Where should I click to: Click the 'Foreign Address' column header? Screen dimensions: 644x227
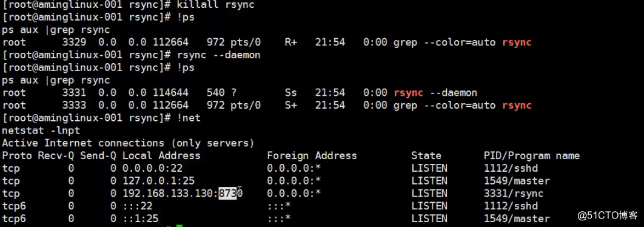pos(312,156)
